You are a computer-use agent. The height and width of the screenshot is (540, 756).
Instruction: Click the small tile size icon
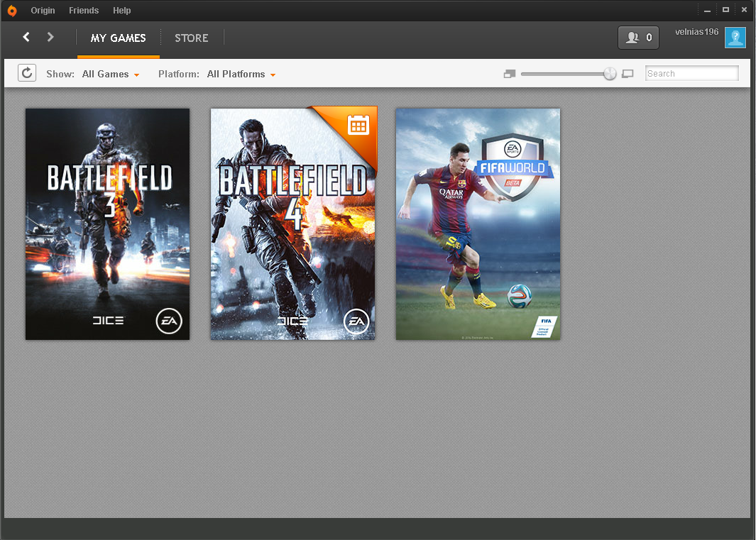click(510, 74)
